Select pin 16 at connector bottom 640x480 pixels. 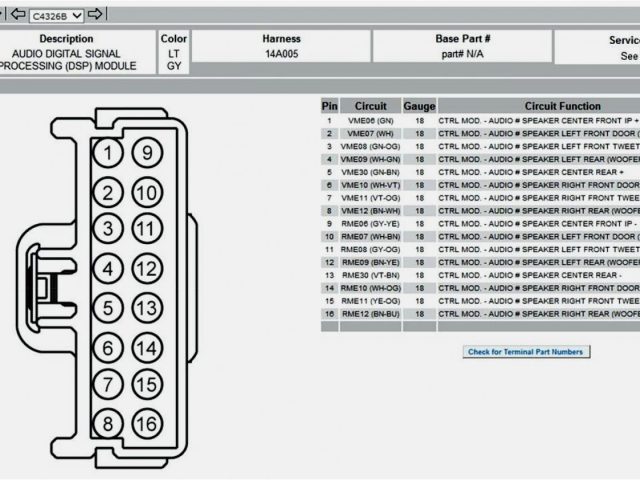(146, 423)
